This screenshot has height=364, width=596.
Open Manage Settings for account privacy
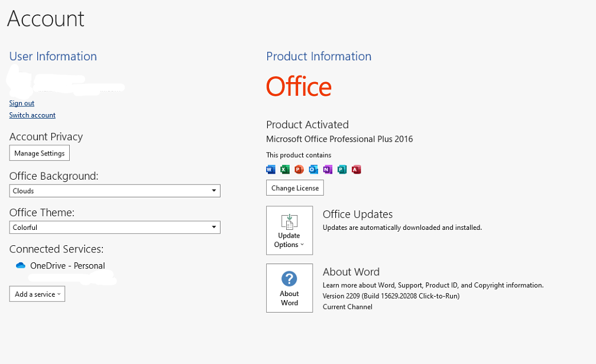[40, 153]
